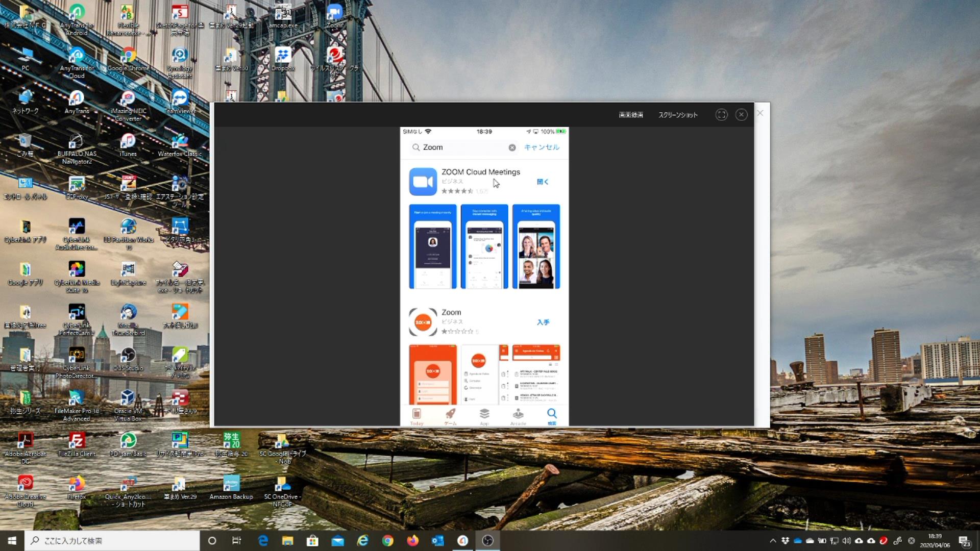Viewport: 980px width, 551px height.
Task: Open Task View from the taskbar
Action: [236, 541]
